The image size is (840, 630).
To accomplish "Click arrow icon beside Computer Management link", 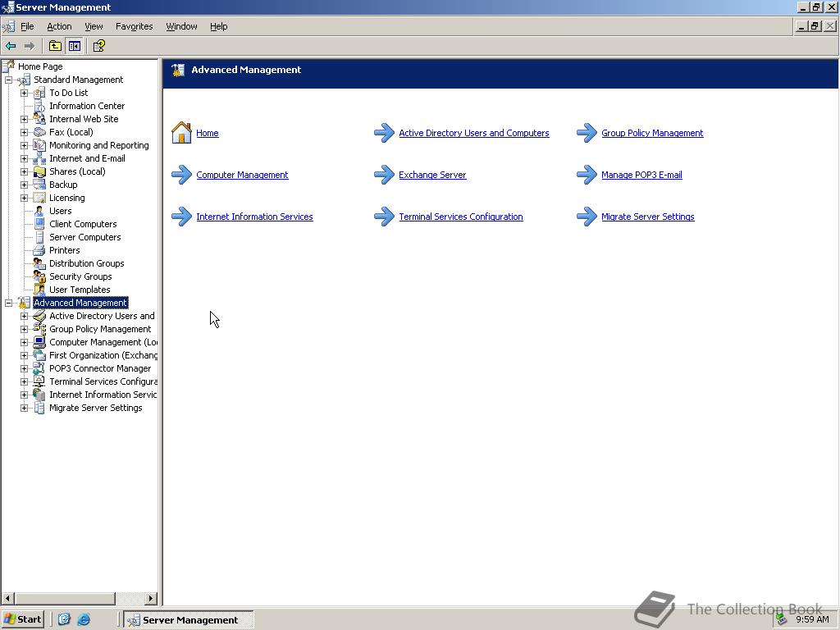I will pyautogui.click(x=181, y=175).
